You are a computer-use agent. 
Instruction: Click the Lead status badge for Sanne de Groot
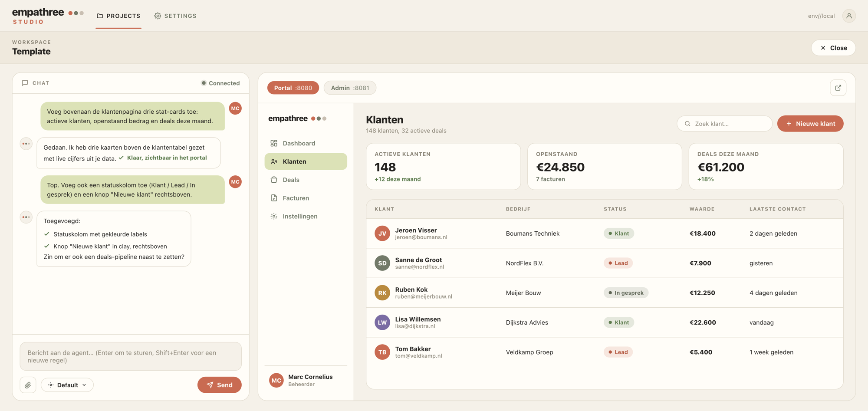[618, 263]
